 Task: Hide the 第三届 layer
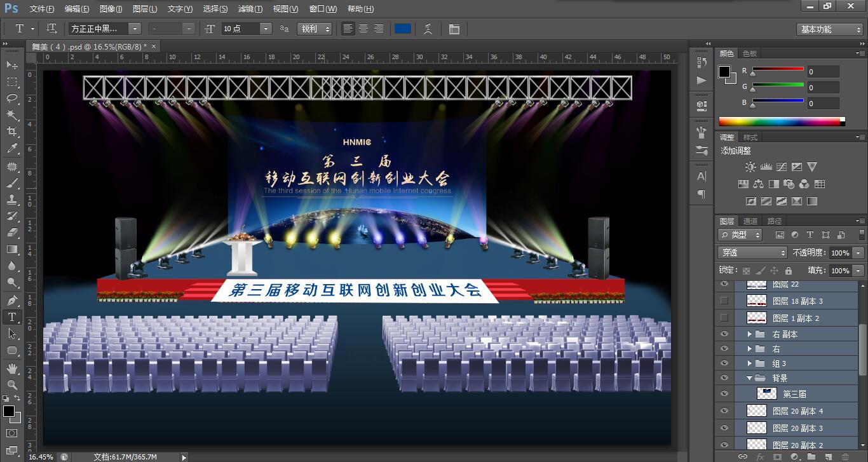[724, 394]
